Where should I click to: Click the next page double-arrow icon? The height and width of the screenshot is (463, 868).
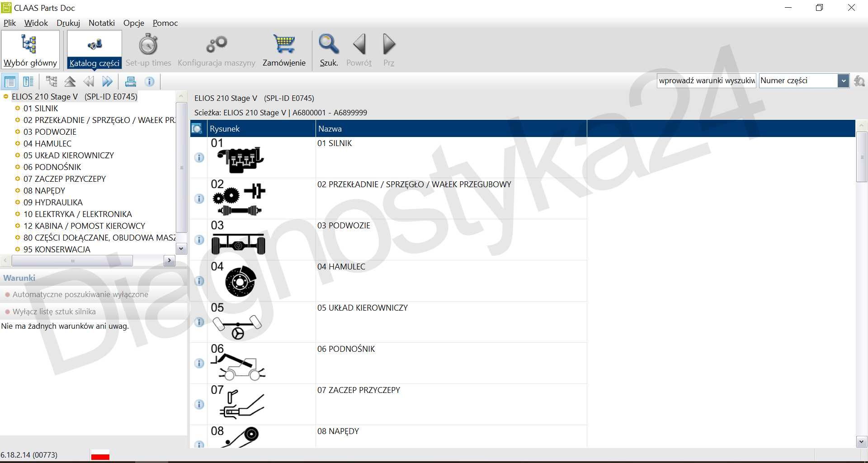pyautogui.click(x=108, y=81)
